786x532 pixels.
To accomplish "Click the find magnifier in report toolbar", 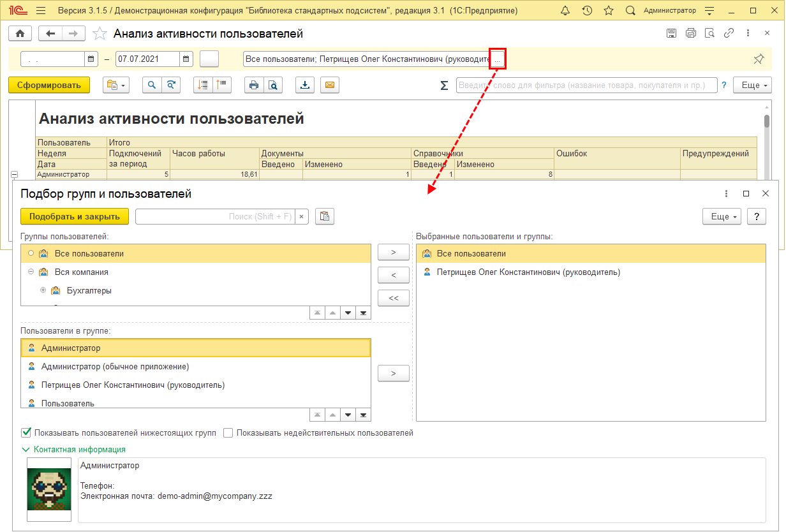I will pyautogui.click(x=152, y=85).
